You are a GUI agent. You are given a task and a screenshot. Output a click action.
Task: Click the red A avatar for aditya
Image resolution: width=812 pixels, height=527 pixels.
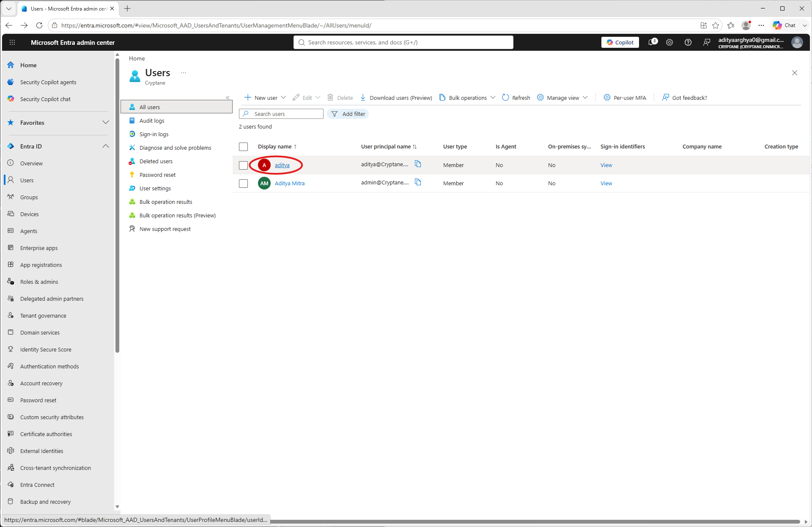[264, 165]
